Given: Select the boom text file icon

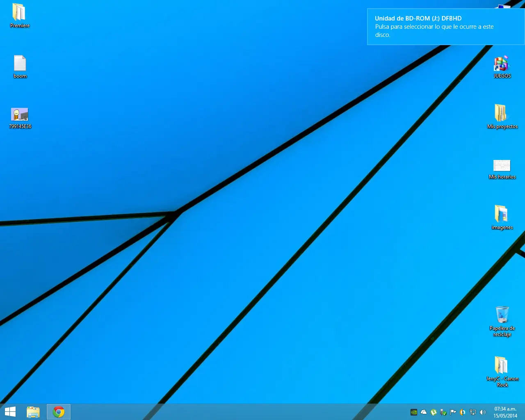Looking at the screenshot, I should point(20,66).
